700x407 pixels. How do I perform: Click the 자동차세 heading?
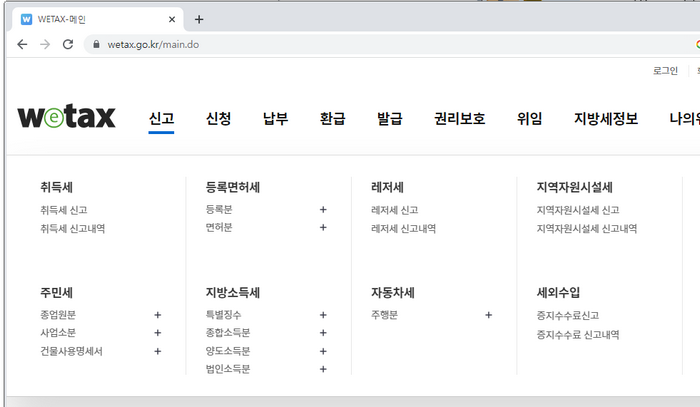393,292
